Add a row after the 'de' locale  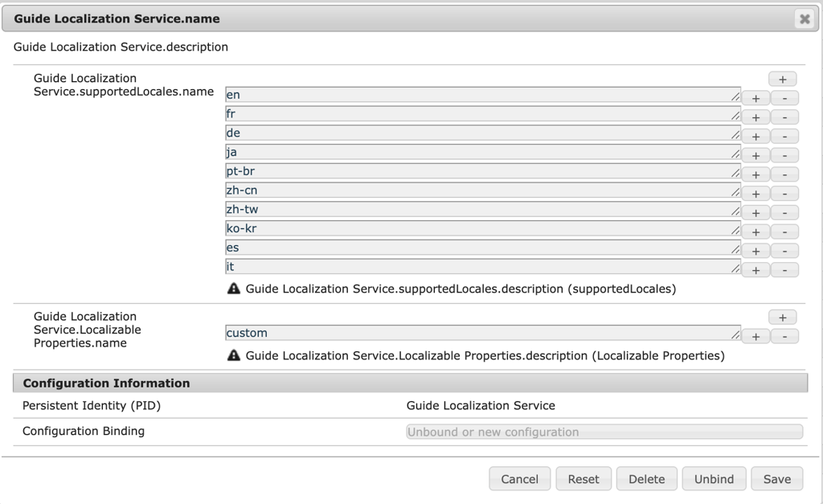coord(755,137)
